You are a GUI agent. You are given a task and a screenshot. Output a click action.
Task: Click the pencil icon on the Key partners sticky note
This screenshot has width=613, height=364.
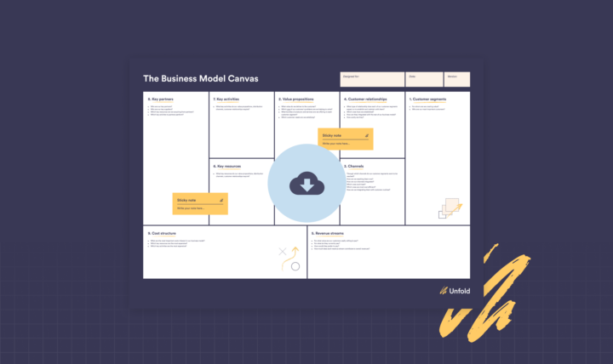pyautogui.click(x=221, y=201)
